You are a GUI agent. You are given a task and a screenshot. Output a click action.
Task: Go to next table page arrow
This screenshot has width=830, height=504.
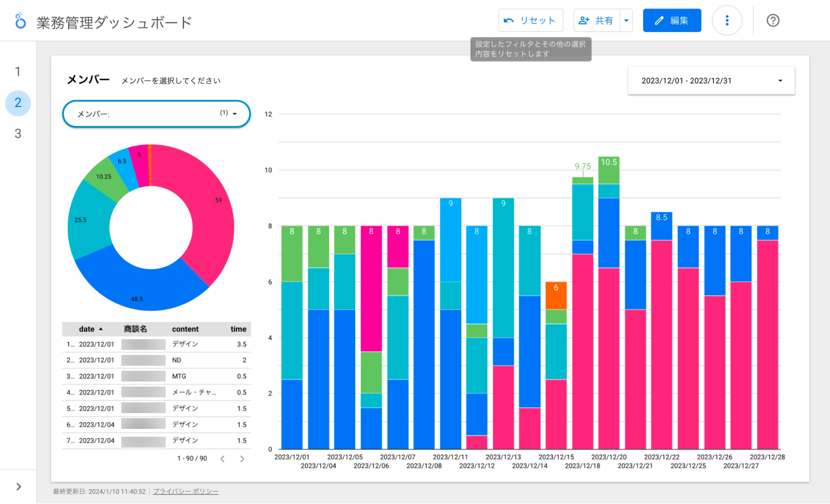tap(242, 459)
